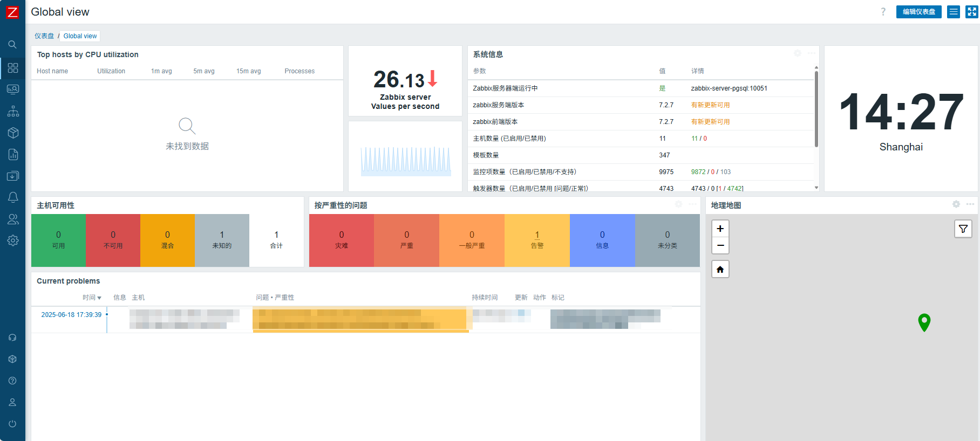Image resolution: width=980 pixels, height=441 pixels.
Task: Click the enabled hosts value 11 / 0
Action: 699,139
